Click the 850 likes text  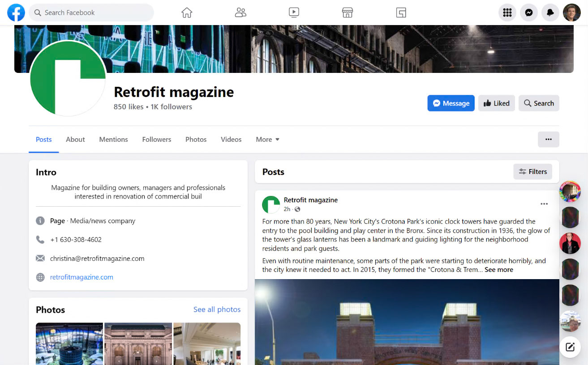[x=129, y=107]
